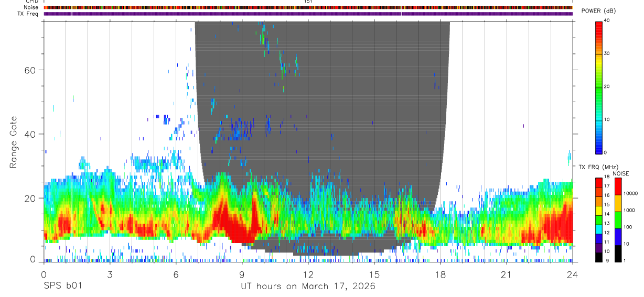Screen dimensions: 644x297
Task: Click the 151 CPID value at top
Action: [x=308, y=2]
